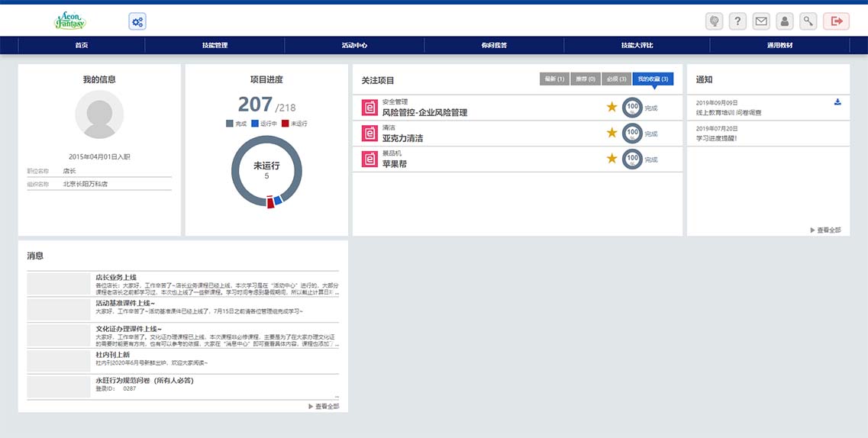Click the Aeon Fantasy logo
The width and height of the screenshot is (868, 438).
coord(69,21)
